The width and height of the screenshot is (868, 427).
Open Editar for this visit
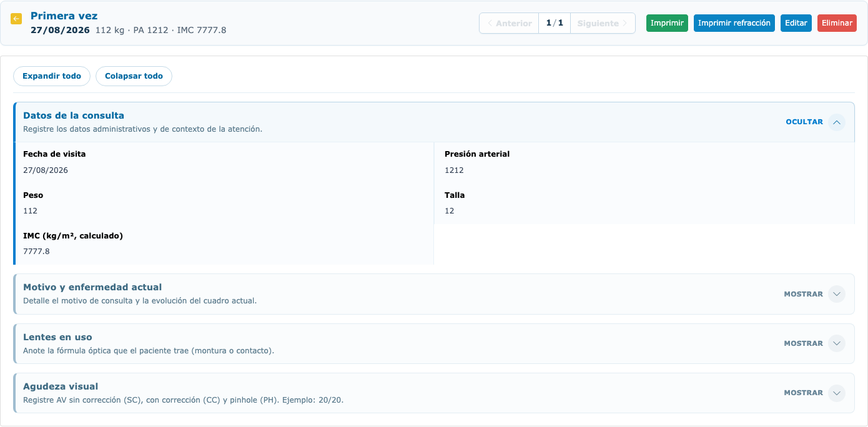(796, 23)
